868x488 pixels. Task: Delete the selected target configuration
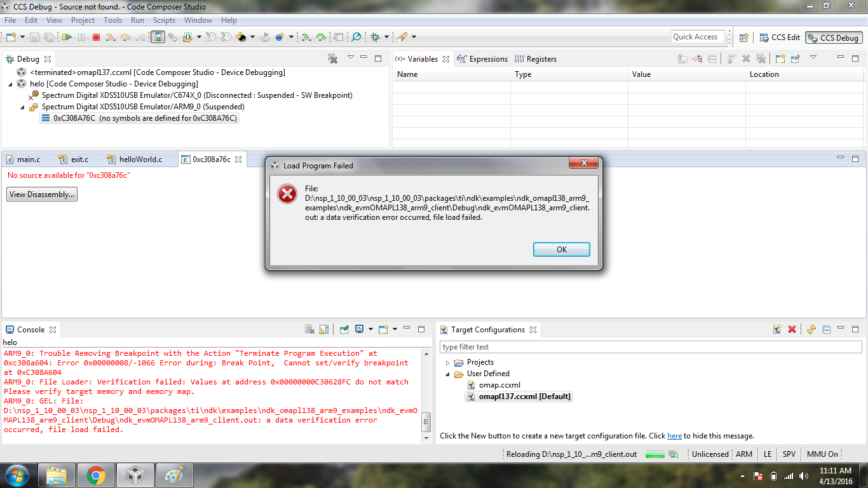point(792,329)
